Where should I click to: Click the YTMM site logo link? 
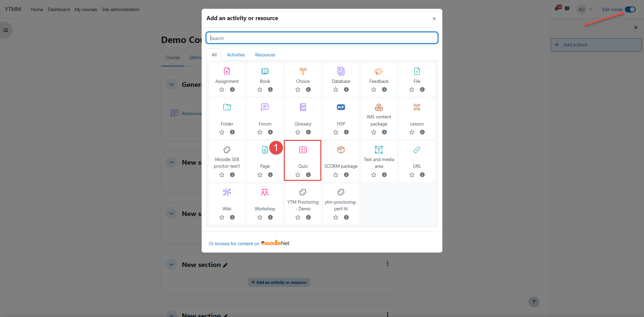tap(13, 9)
